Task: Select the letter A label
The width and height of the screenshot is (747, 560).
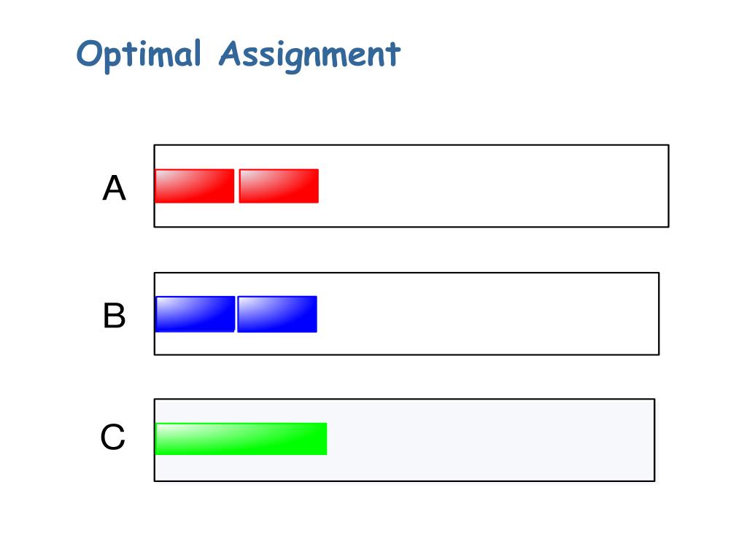Action: (115, 187)
